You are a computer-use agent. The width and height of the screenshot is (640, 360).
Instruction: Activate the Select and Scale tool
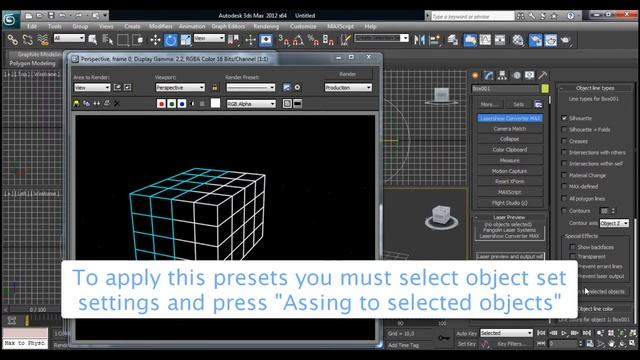pos(186,40)
